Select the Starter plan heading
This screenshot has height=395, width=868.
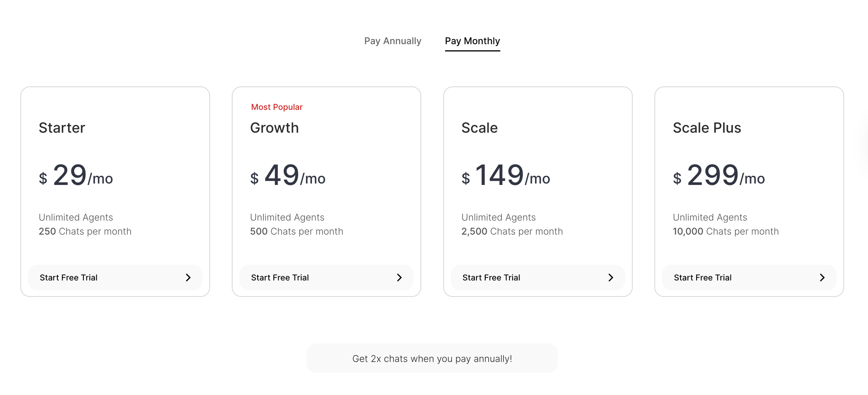62,128
